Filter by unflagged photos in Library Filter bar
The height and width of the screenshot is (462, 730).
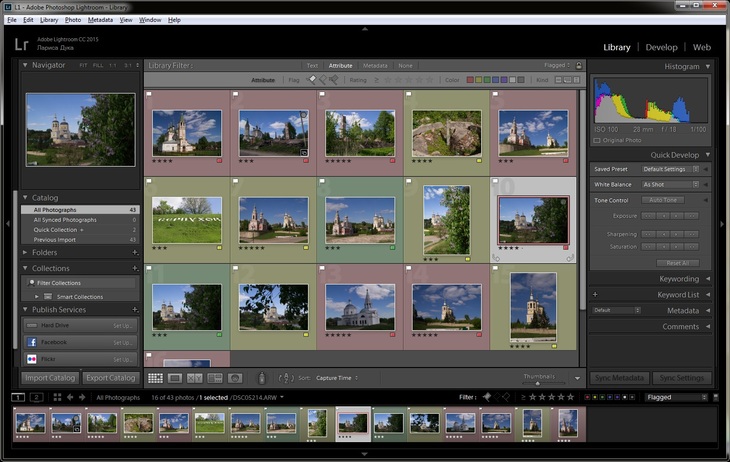[323, 80]
